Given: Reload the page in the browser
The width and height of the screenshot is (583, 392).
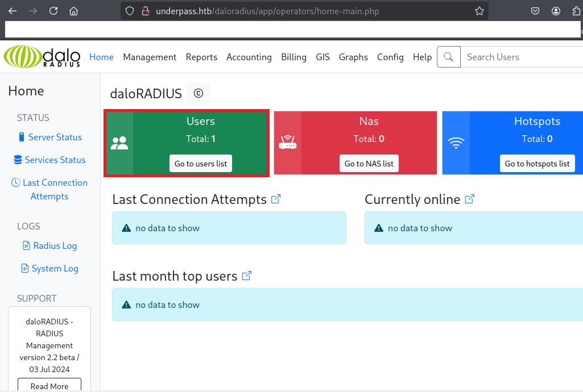Looking at the screenshot, I should pos(53,11).
